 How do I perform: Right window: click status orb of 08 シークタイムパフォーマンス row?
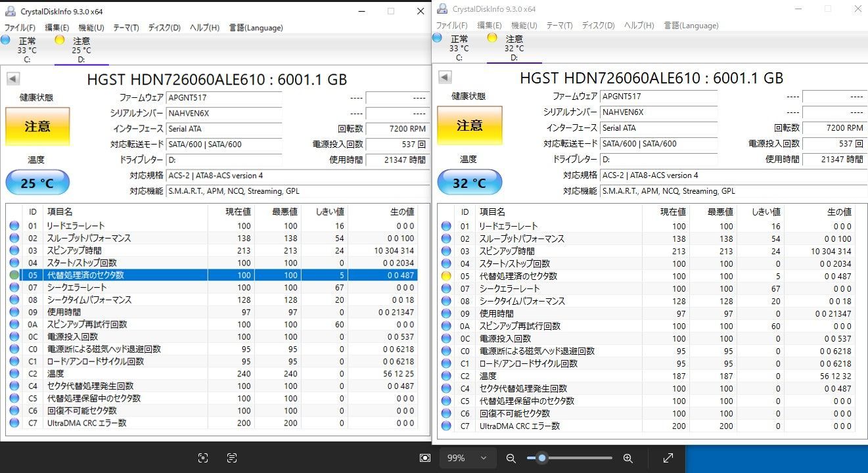pyautogui.click(x=446, y=302)
